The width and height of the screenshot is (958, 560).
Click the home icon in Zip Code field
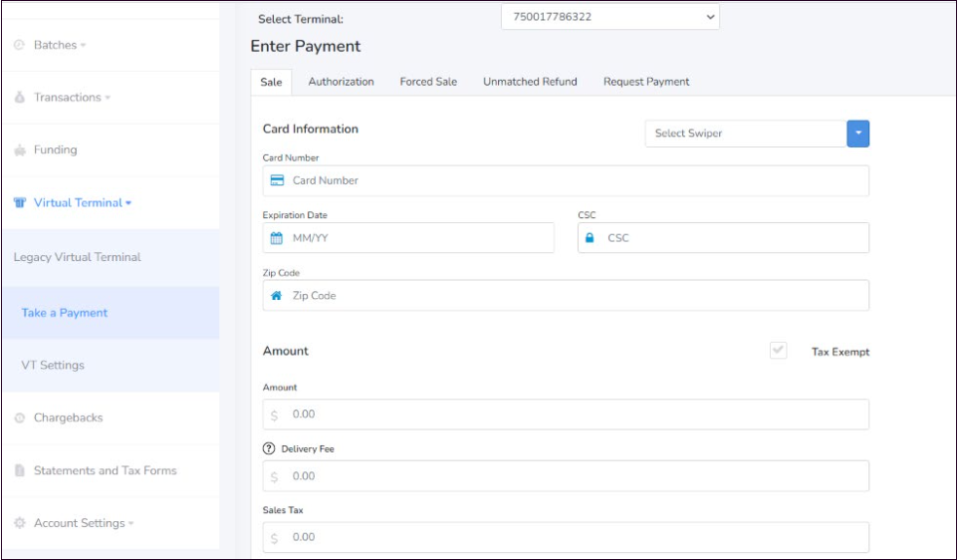coord(276,295)
